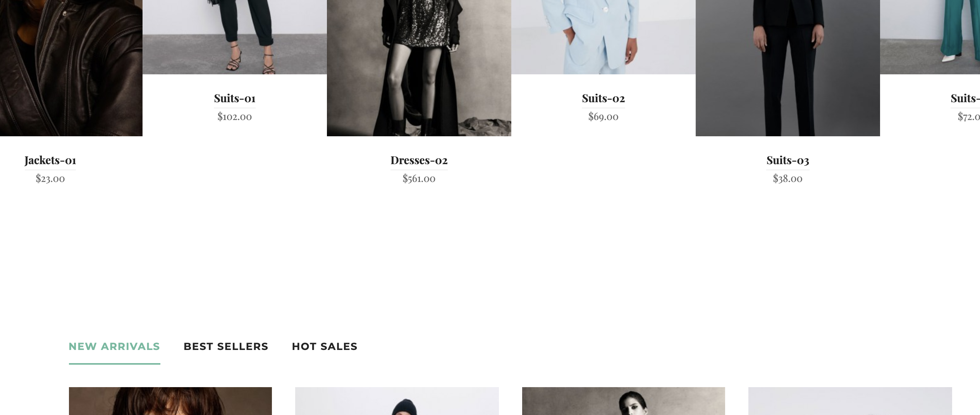The image size is (980, 415).
Task: Click the sequin dress with black coat image
Action: coord(419,68)
